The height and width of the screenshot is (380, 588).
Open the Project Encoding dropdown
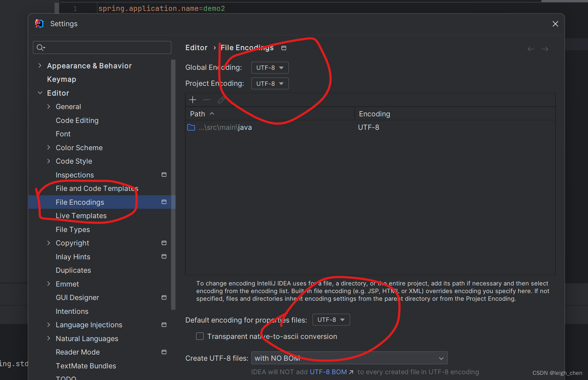[x=270, y=84]
